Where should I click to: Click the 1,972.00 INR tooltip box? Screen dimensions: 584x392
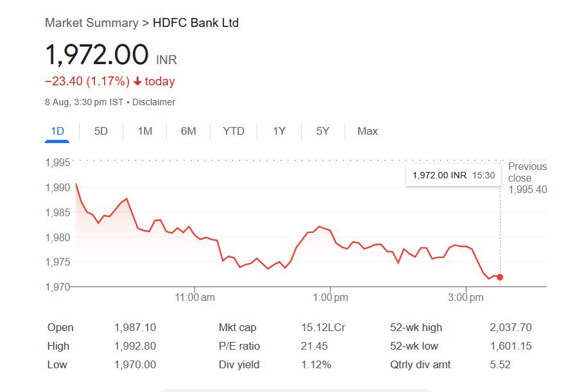pyautogui.click(x=453, y=175)
